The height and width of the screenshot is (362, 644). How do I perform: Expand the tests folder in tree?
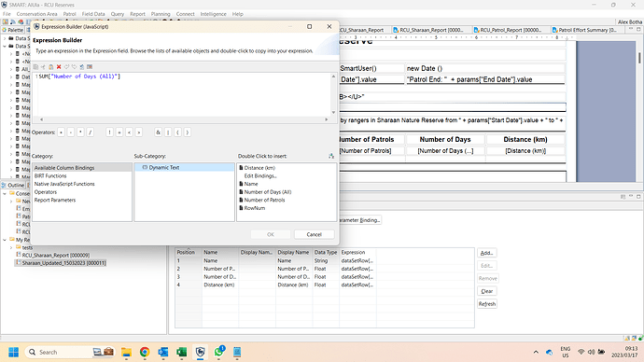coord(11,247)
